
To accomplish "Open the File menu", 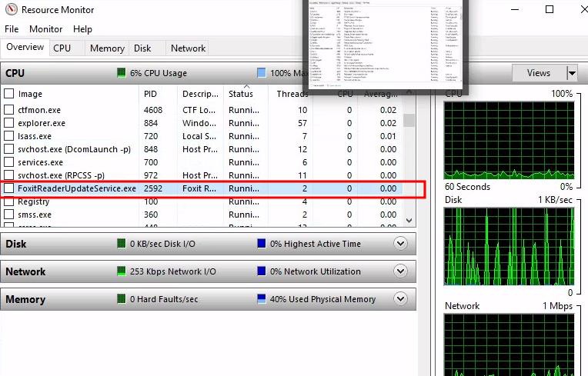I will pyautogui.click(x=12, y=29).
